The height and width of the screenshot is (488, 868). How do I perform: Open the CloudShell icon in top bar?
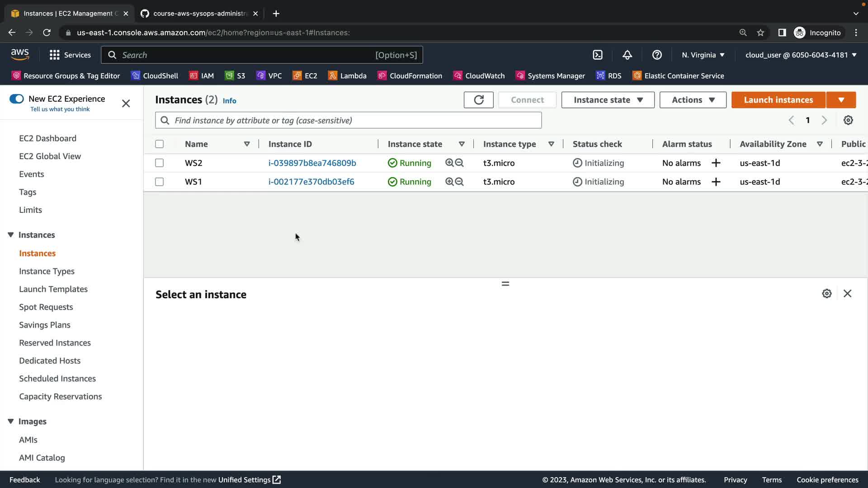(x=598, y=55)
